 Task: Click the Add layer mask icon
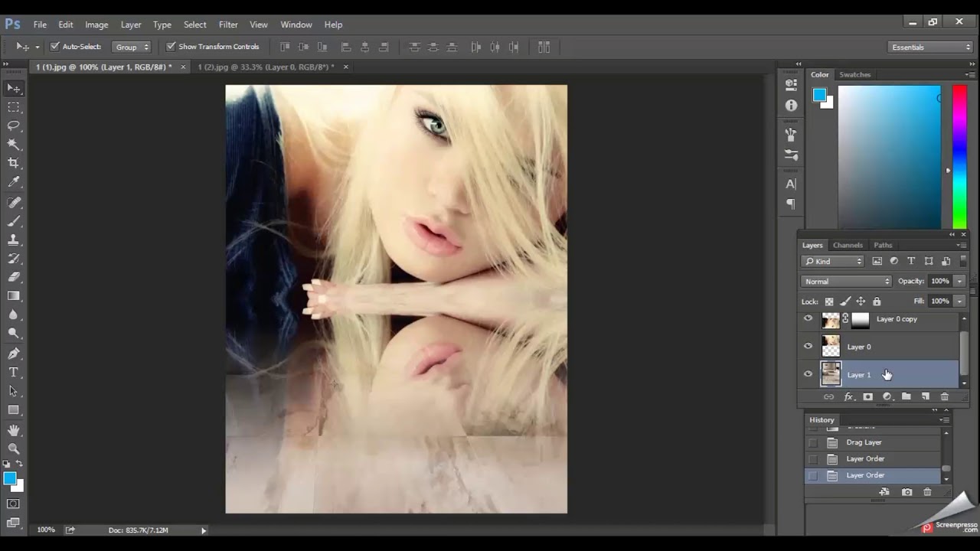(867, 396)
